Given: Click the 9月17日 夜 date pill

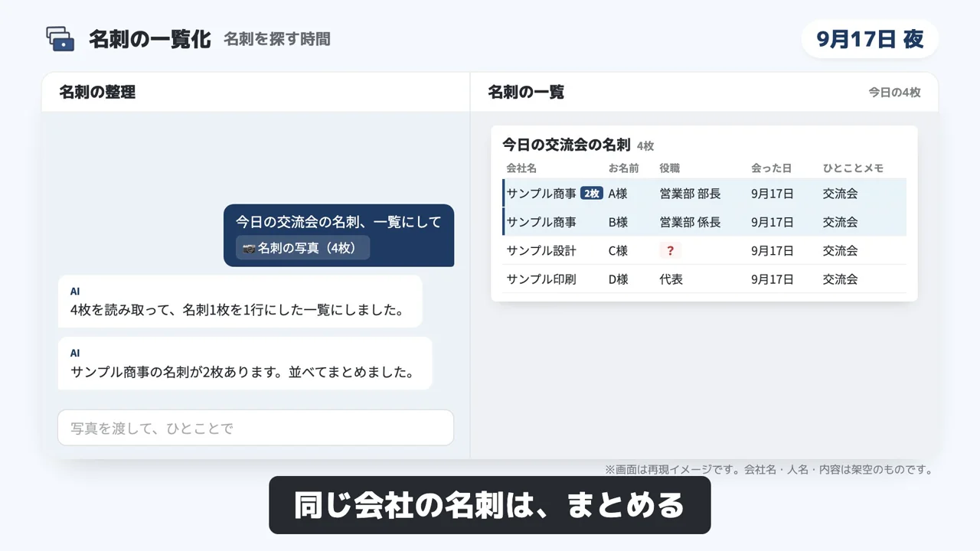Looking at the screenshot, I should click(870, 39).
